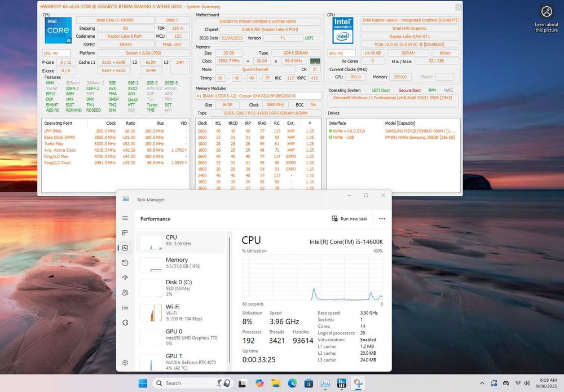
Task: Click the Intel Core i5 logo in HWiNFO
Action: click(58, 30)
